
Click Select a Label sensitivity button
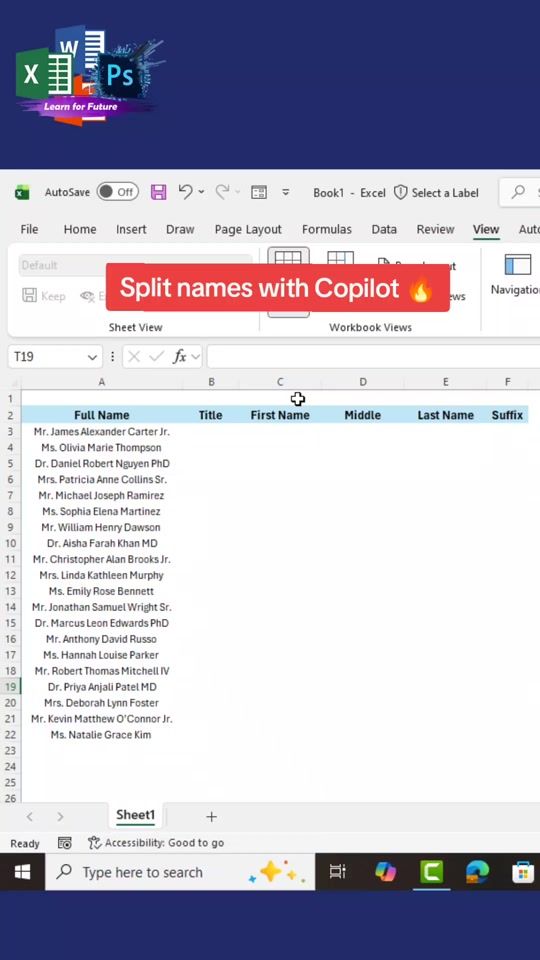click(436, 193)
